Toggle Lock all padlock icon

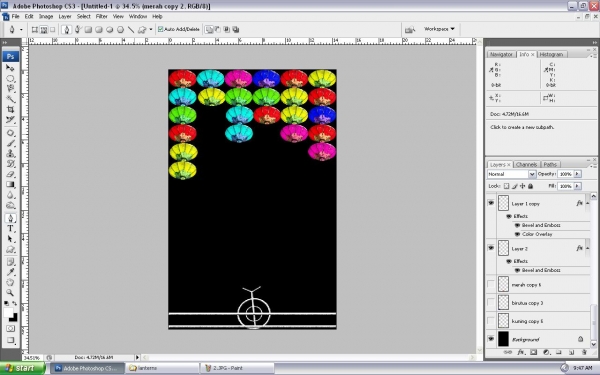click(530, 186)
